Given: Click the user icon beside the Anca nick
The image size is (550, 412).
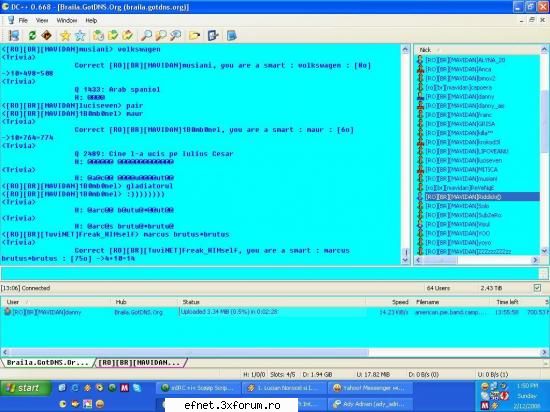Looking at the screenshot, I should pyautogui.click(x=420, y=69).
